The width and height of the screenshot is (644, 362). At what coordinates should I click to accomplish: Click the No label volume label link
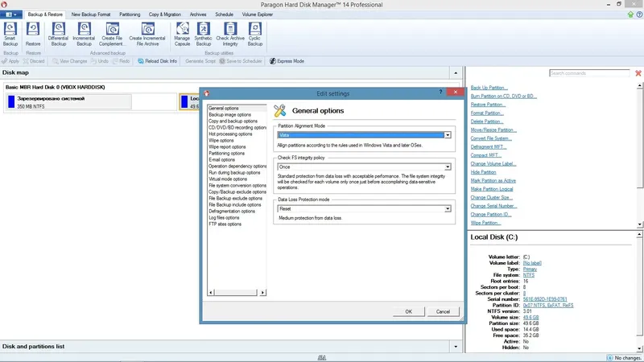pos(532,263)
